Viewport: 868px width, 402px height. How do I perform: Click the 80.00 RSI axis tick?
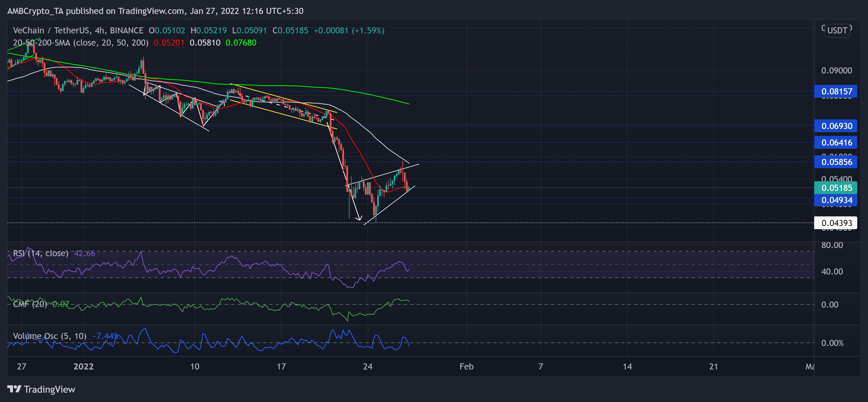[x=832, y=245]
